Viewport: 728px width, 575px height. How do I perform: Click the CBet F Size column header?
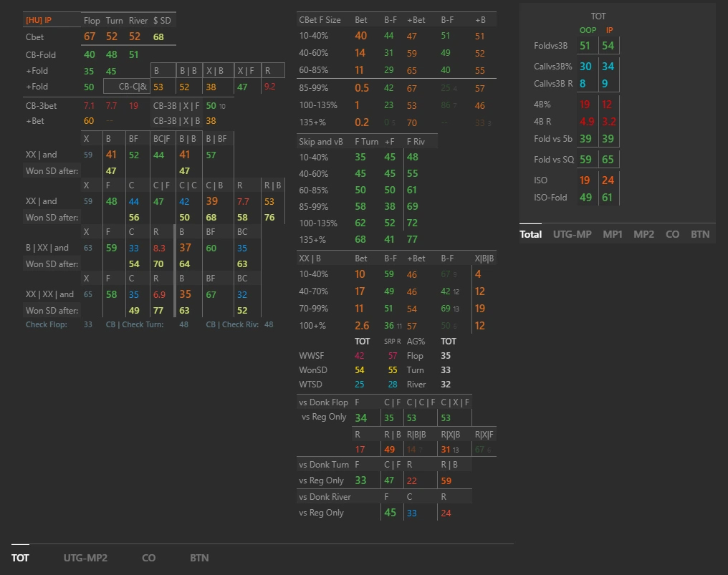[320, 20]
